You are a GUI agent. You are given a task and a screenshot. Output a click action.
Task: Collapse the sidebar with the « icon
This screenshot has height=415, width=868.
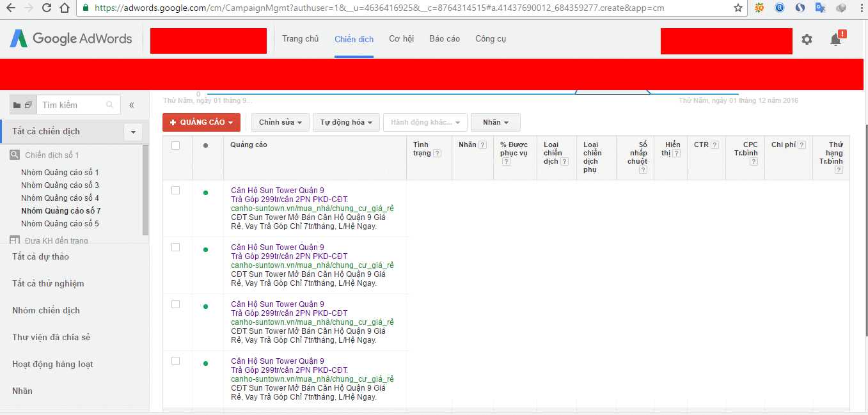pos(132,105)
